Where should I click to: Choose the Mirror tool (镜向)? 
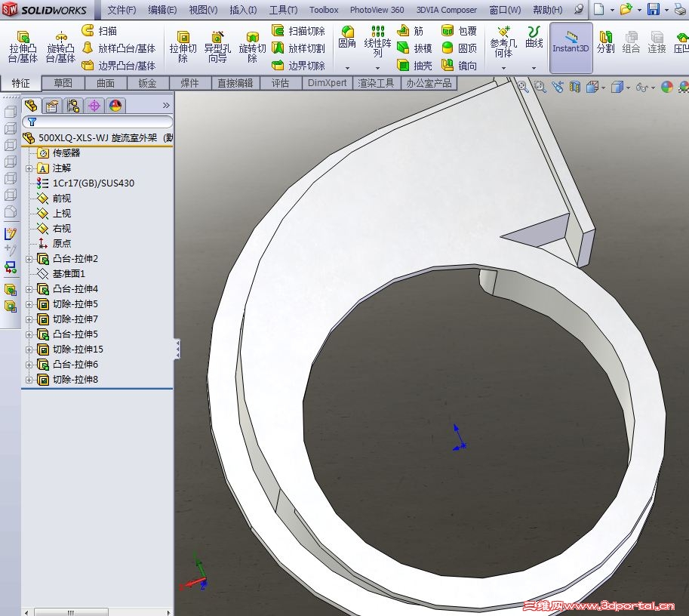pos(459,66)
